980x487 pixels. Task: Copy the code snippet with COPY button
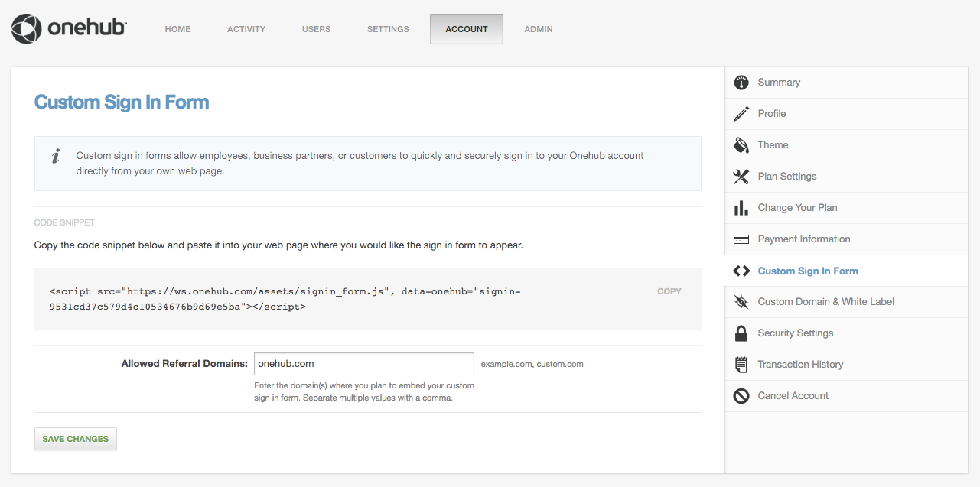(669, 291)
